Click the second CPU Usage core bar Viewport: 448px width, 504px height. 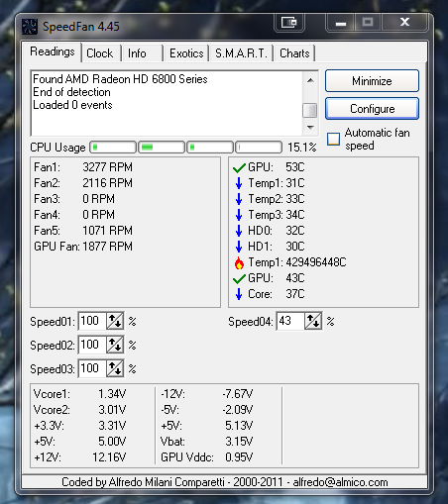click(x=162, y=148)
